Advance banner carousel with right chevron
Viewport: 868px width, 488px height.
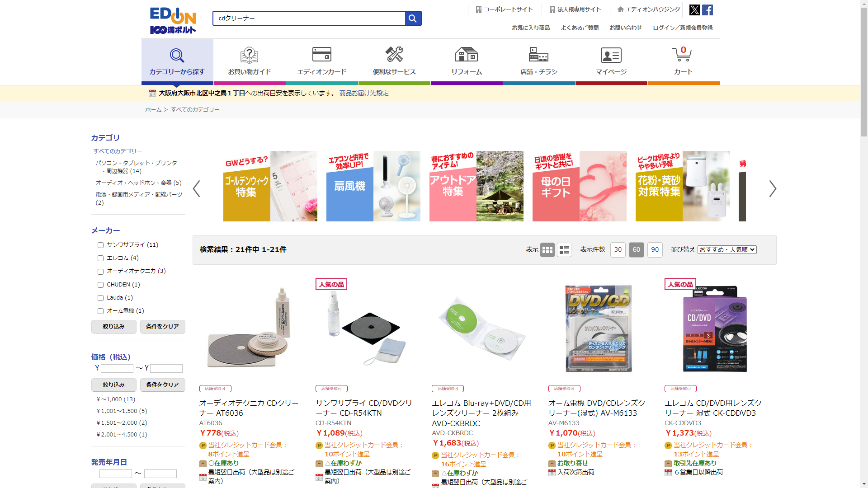pos(773,188)
